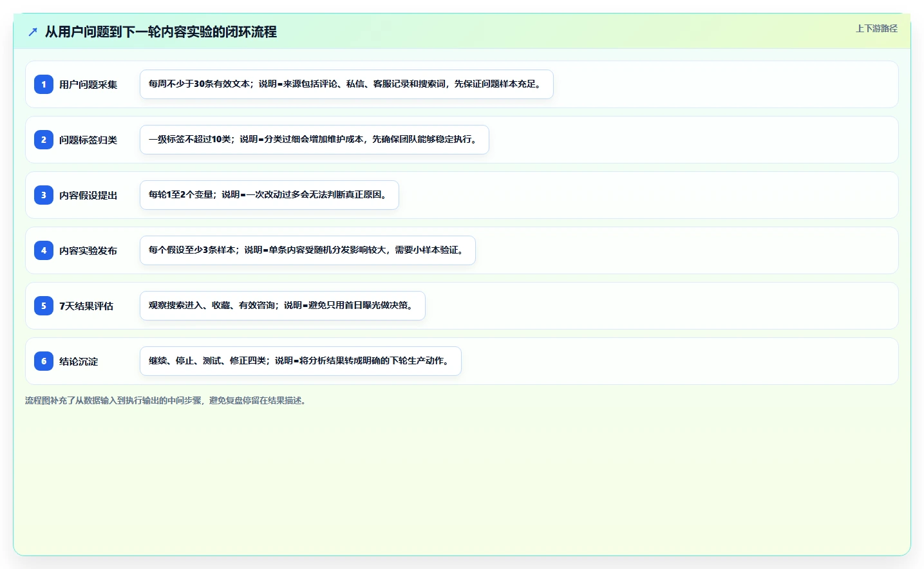This screenshot has height=569, width=924.
Task: Open the note starting 继续、停止、测试、修正四类
Action: pos(301,361)
